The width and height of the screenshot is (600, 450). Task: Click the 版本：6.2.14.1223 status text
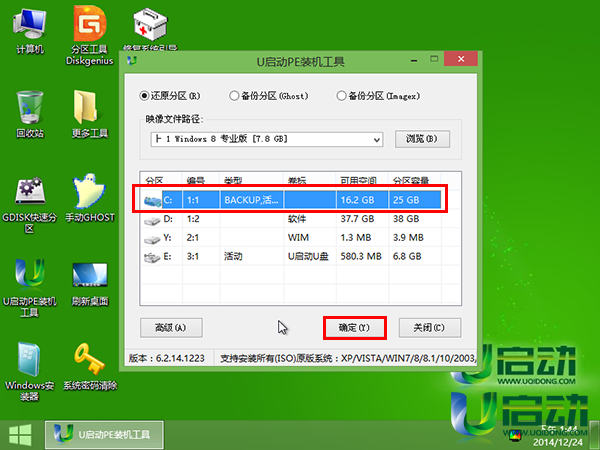coord(167,359)
